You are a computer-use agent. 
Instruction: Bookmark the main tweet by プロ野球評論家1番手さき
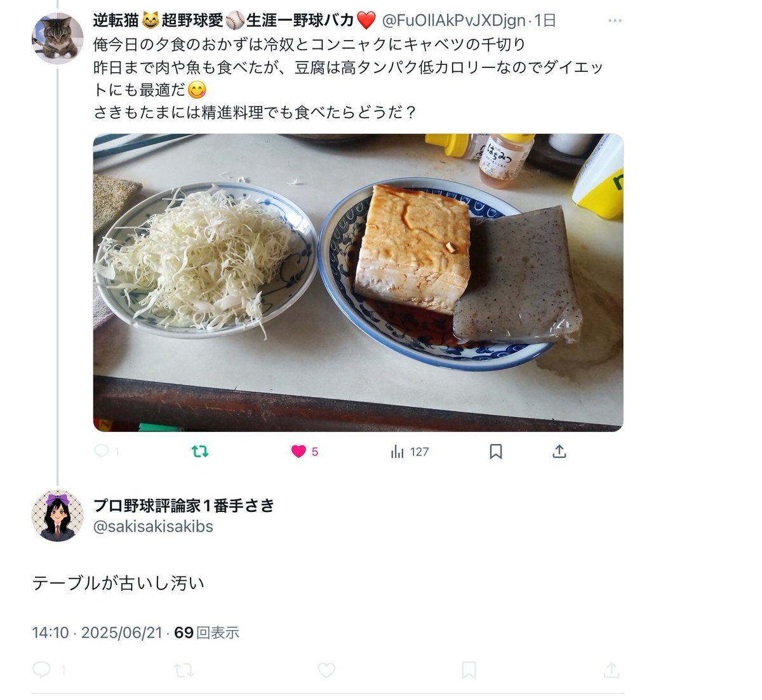tap(469, 670)
